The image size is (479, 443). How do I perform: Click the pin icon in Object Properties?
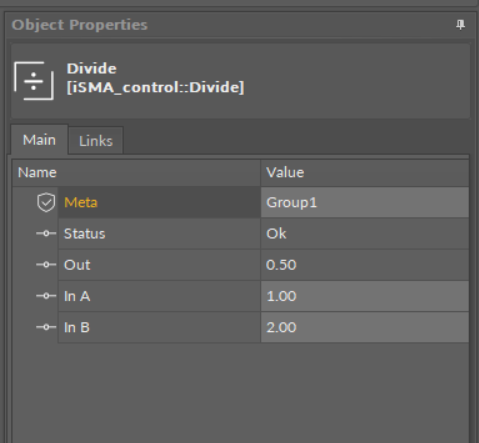[460, 25]
